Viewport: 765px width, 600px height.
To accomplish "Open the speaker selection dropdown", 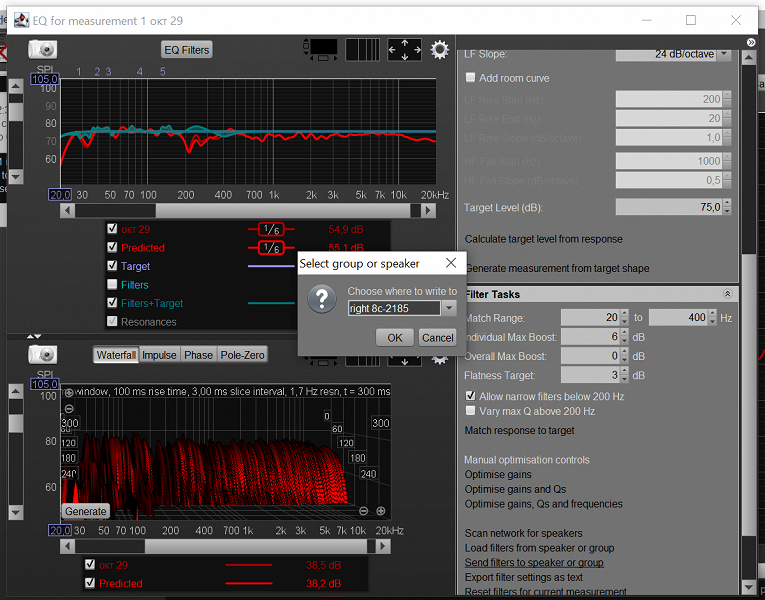I will (x=449, y=308).
